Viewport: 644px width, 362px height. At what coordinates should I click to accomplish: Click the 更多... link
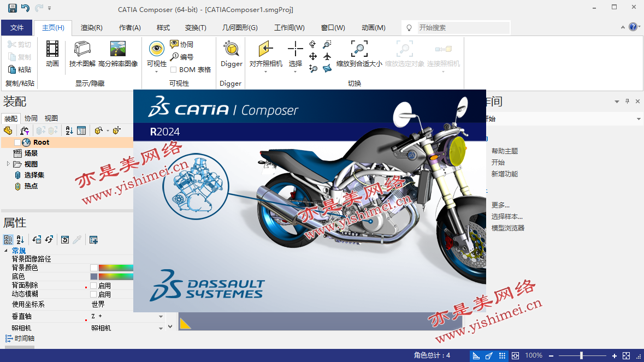pos(500,205)
